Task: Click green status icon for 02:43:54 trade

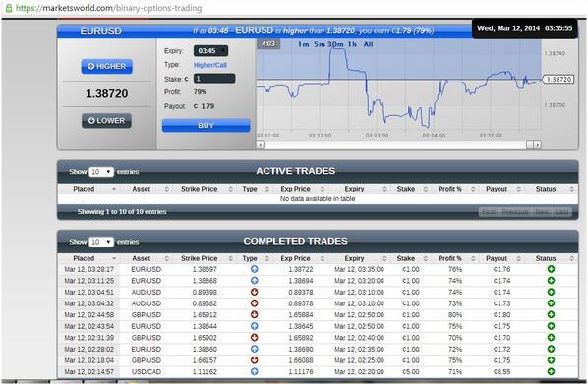Action: click(x=551, y=326)
